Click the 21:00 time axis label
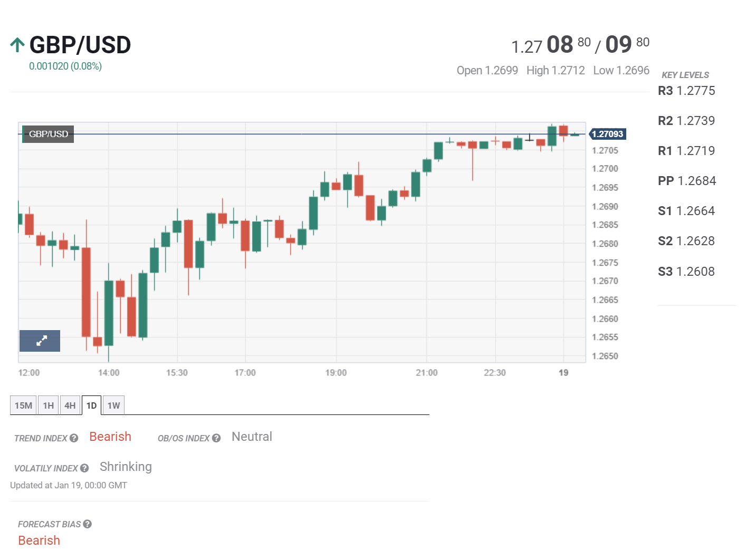The width and height of the screenshot is (746, 560). pos(426,373)
